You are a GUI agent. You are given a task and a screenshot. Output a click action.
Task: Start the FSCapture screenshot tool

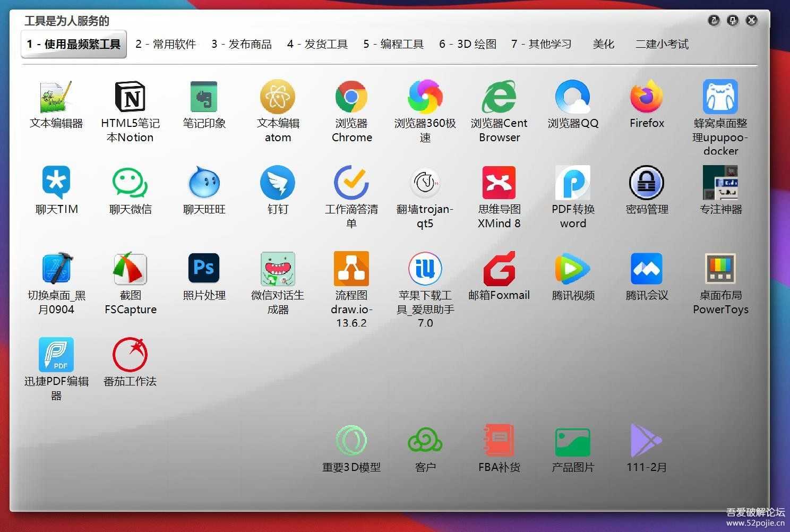130,269
